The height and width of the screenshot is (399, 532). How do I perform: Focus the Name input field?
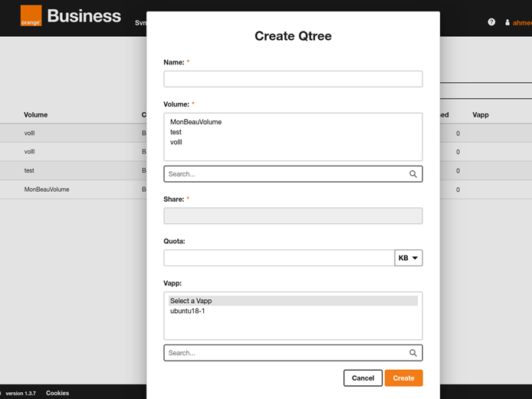[x=293, y=79]
